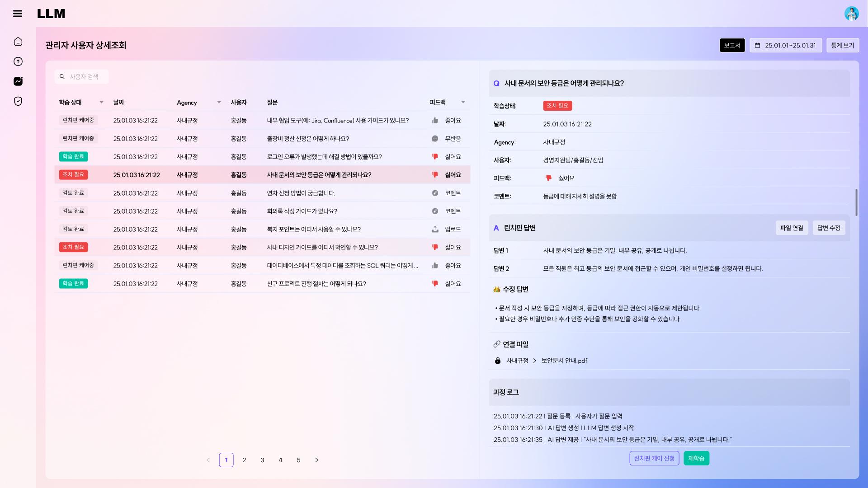Click the 린치핀 케어 신청 button
This screenshot has height=488, width=868.
[x=654, y=458]
